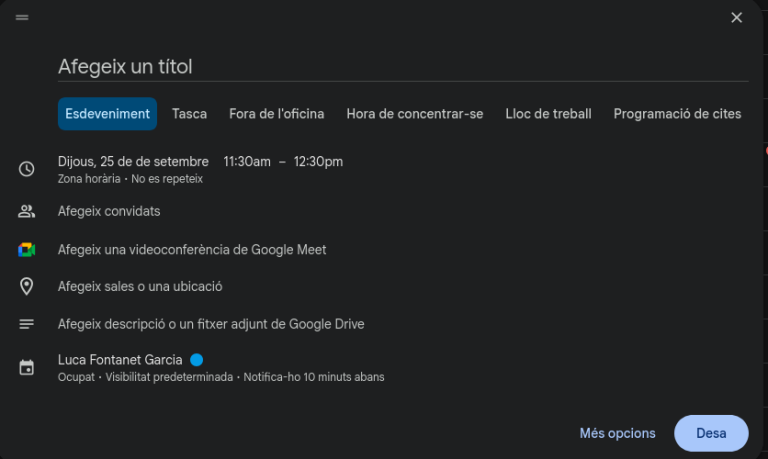The width and height of the screenshot is (768, 459).
Task: Click the Google Meet camera icon
Action: (27, 250)
